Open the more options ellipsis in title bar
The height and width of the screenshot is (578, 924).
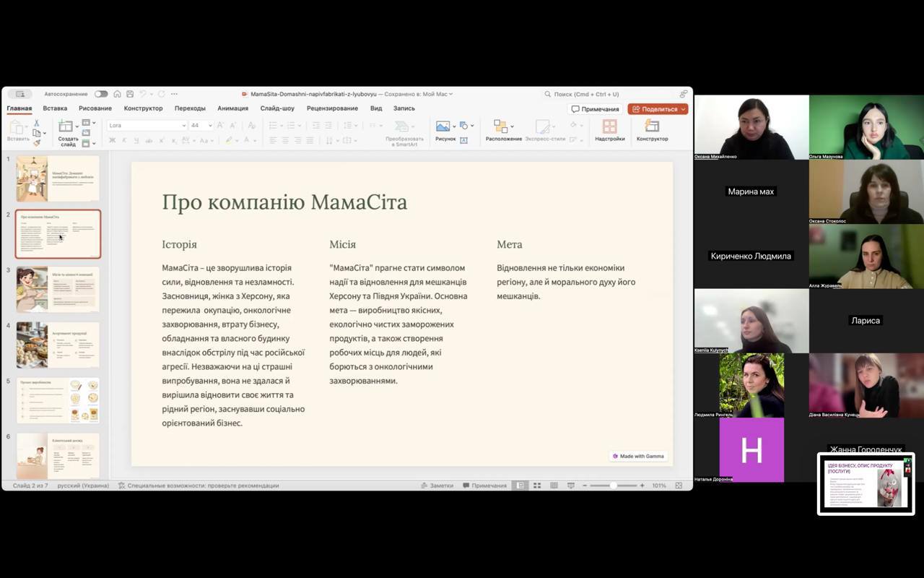(174, 94)
